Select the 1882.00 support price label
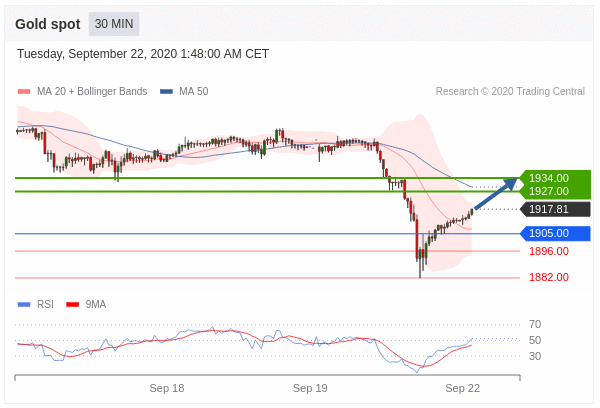The width and height of the screenshot is (600, 408). pyautogui.click(x=549, y=277)
